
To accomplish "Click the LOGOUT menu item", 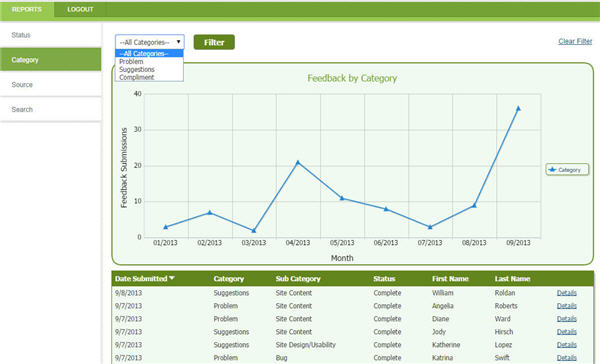I will click(x=80, y=9).
